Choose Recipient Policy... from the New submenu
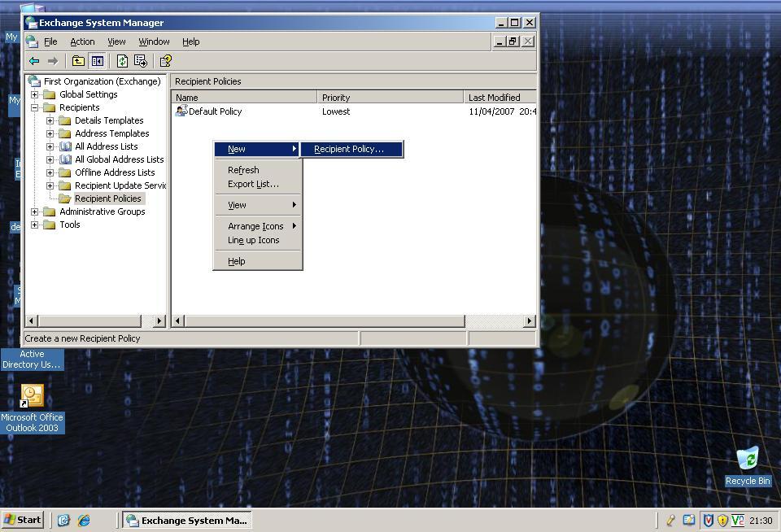 [x=352, y=149]
